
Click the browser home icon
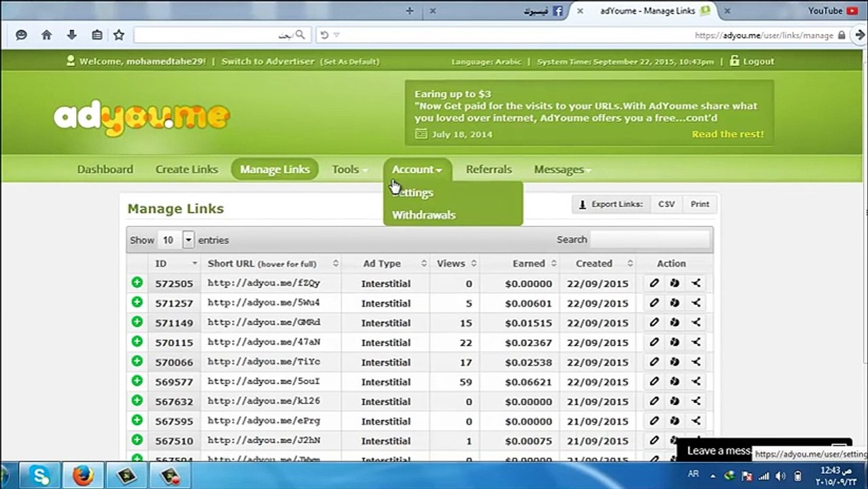46,35
